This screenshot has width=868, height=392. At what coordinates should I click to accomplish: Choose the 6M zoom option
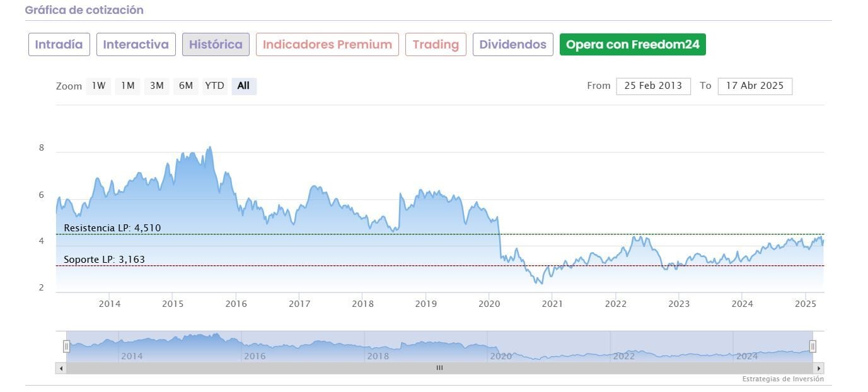tap(186, 86)
